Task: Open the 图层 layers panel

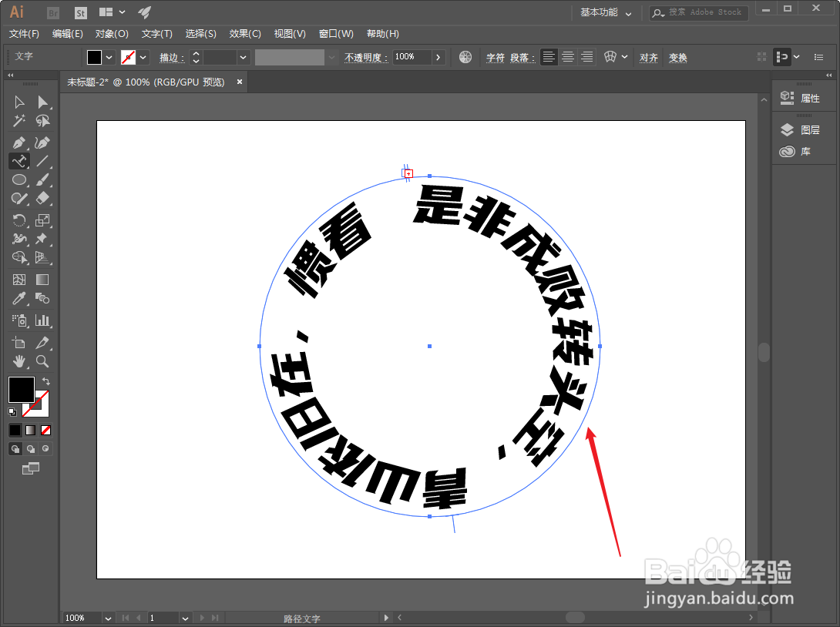Action: point(801,129)
